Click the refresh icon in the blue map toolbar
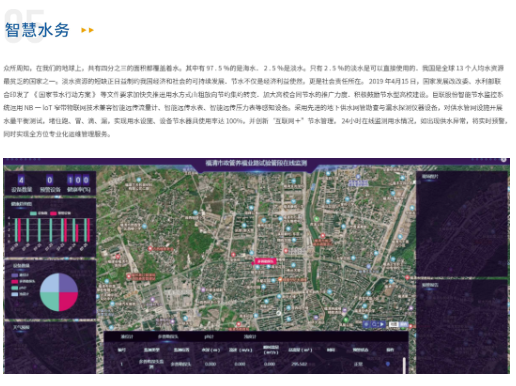The image size is (516, 386). pos(374,324)
